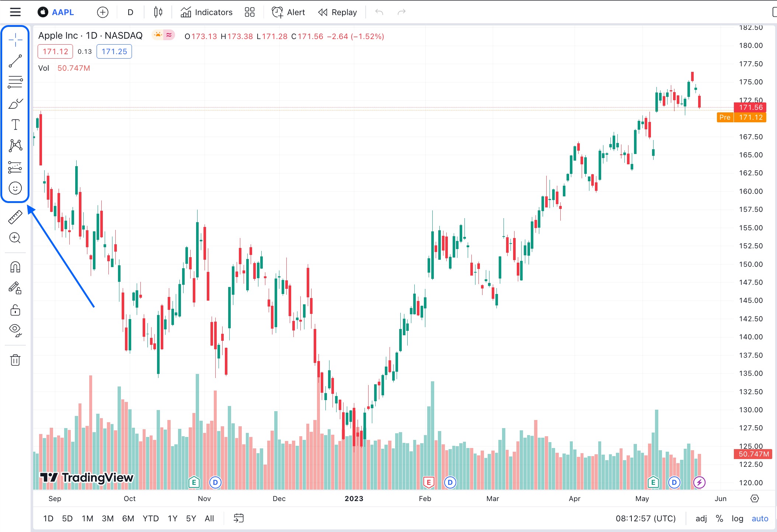777x532 pixels.
Task: Open the candle style selector
Action: (158, 12)
